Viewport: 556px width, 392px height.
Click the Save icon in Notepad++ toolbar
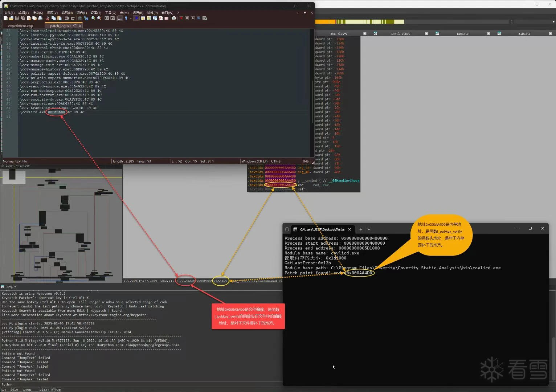tap(17, 18)
